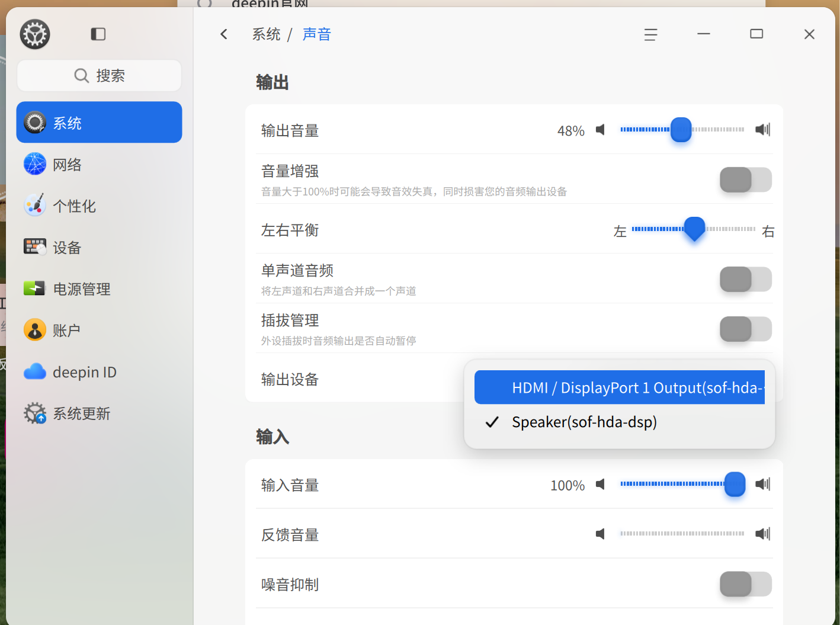Screen dimensions: 840x625
Task: Click the 搜索 search field
Action: click(99, 76)
